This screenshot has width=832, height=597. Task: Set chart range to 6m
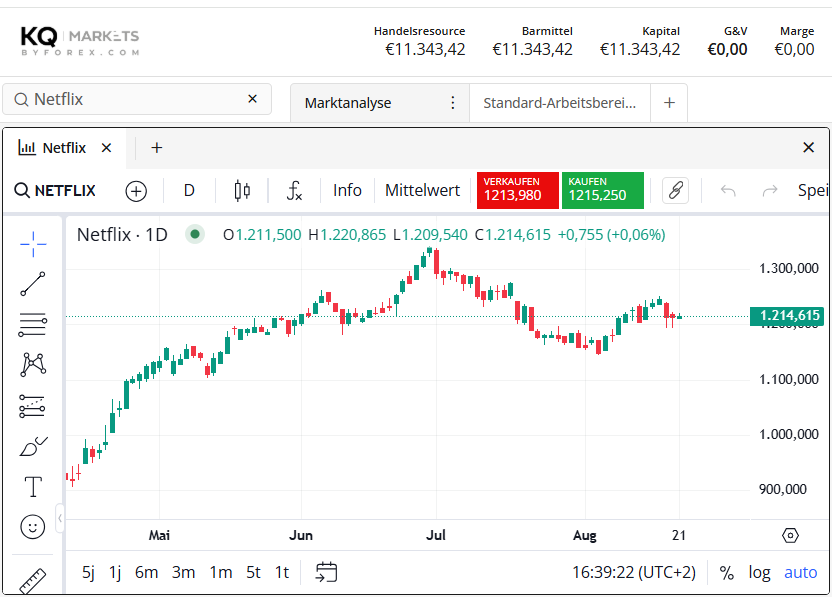tap(146, 573)
